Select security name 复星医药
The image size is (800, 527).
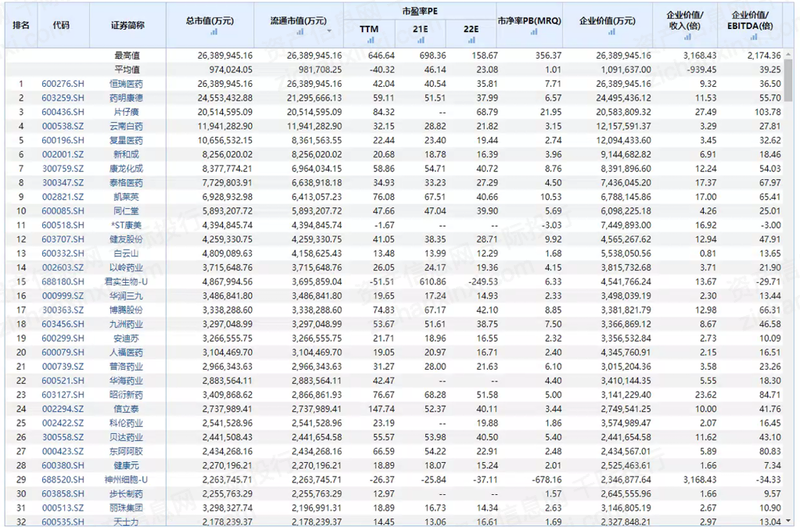(x=126, y=140)
